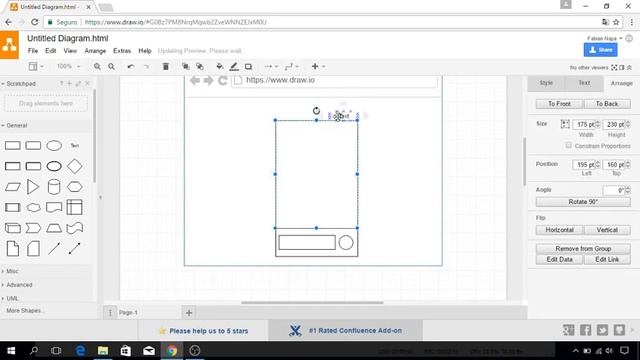Select the bidirectional arrow line shape
This screenshot has width=640, height=360.
click(x=75, y=249)
